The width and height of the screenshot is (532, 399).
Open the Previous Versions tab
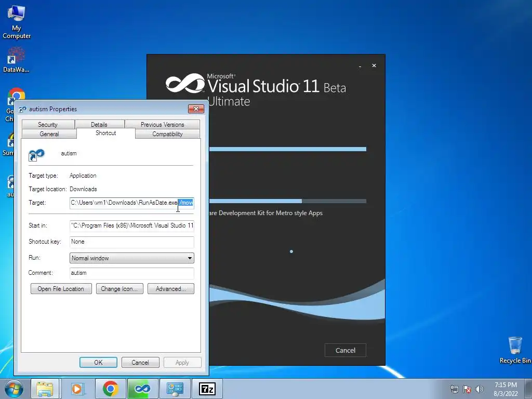pos(162,125)
